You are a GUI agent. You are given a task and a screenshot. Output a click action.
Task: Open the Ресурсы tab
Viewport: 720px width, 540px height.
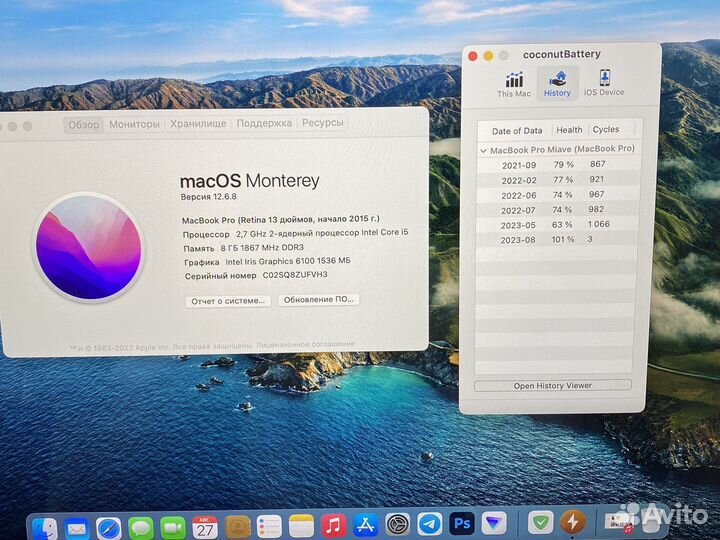[322, 123]
